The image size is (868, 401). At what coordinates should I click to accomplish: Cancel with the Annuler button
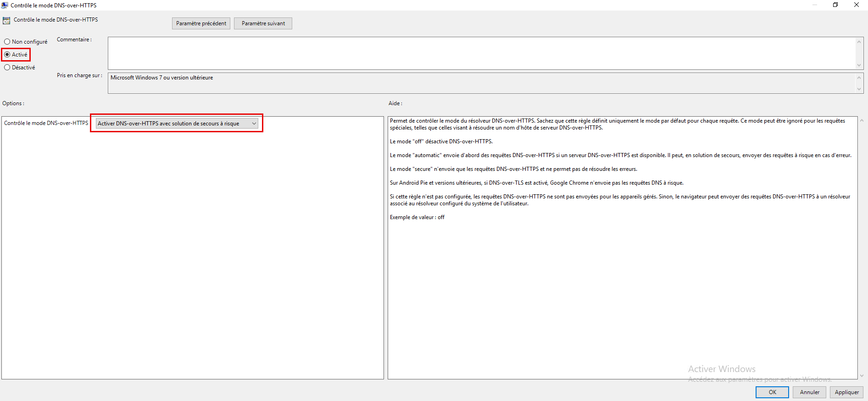[x=809, y=392]
